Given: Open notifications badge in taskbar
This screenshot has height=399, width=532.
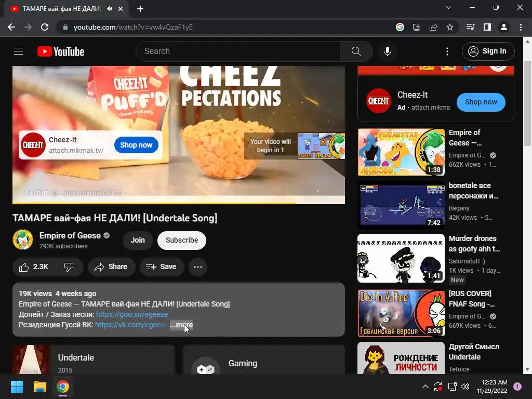Looking at the screenshot, I should pyautogui.click(x=517, y=387).
